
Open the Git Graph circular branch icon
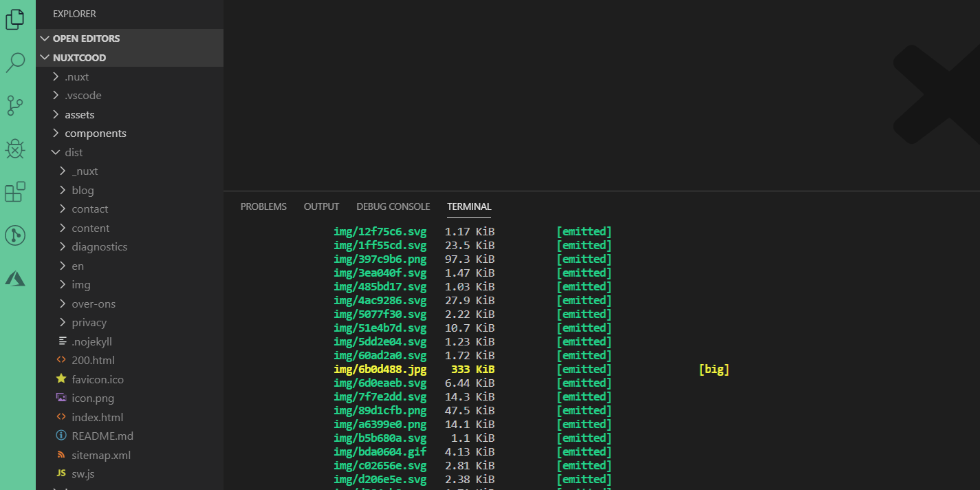(x=15, y=235)
